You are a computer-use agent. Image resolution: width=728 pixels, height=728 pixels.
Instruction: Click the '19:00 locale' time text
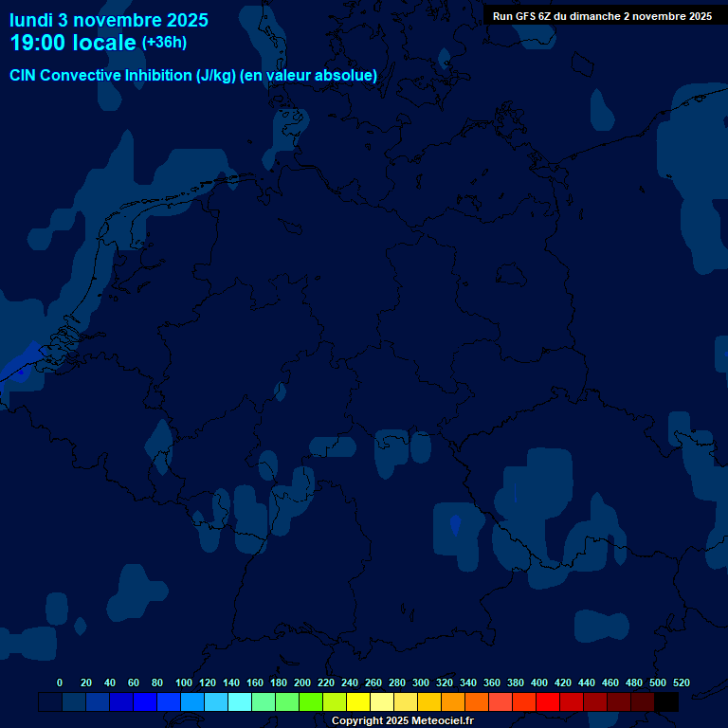tap(73, 43)
